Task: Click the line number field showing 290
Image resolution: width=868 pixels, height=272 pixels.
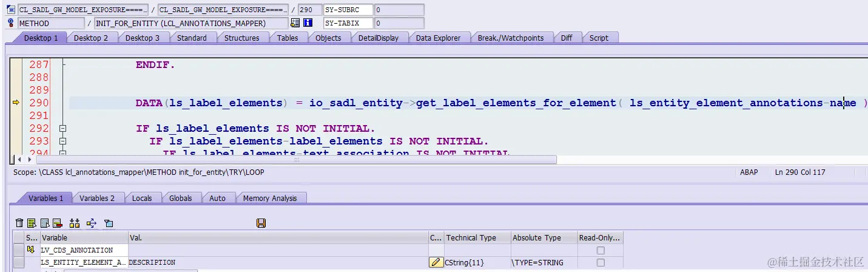Action: [309, 10]
